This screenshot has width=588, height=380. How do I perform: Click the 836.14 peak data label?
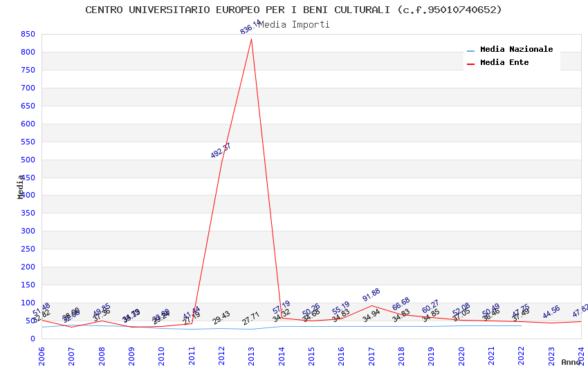click(250, 26)
